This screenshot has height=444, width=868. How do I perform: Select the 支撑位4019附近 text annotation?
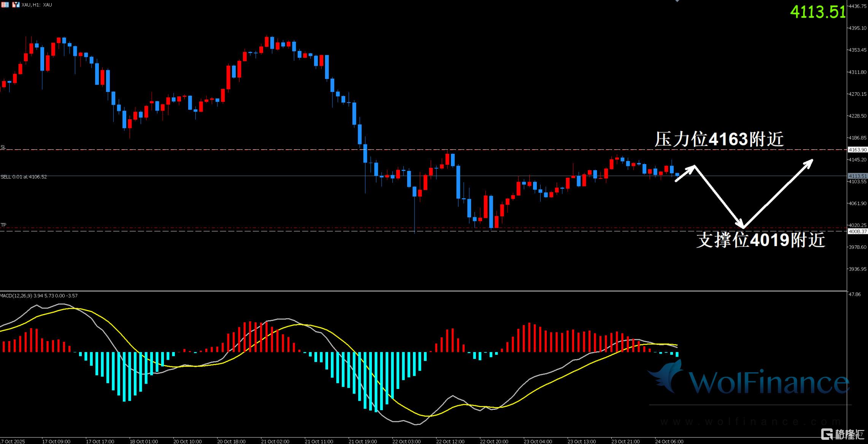pos(760,240)
